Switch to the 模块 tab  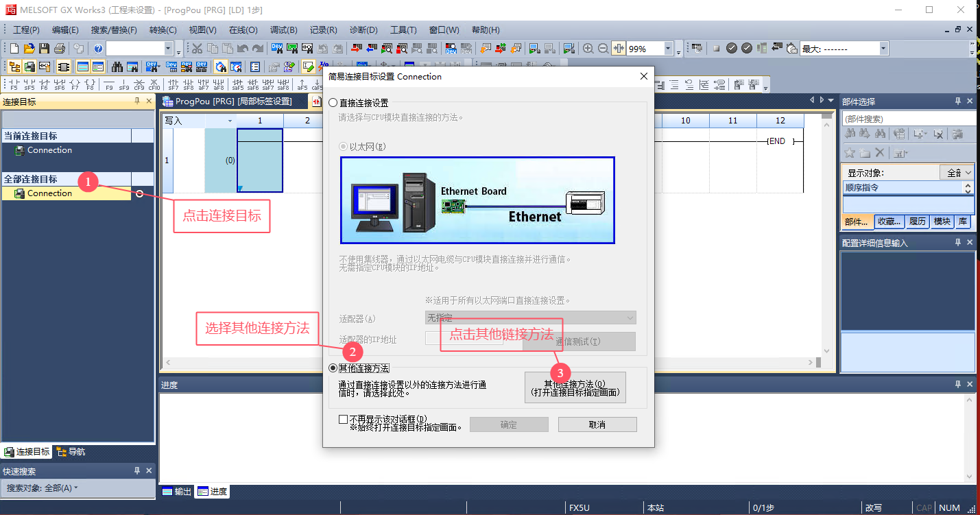point(942,221)
